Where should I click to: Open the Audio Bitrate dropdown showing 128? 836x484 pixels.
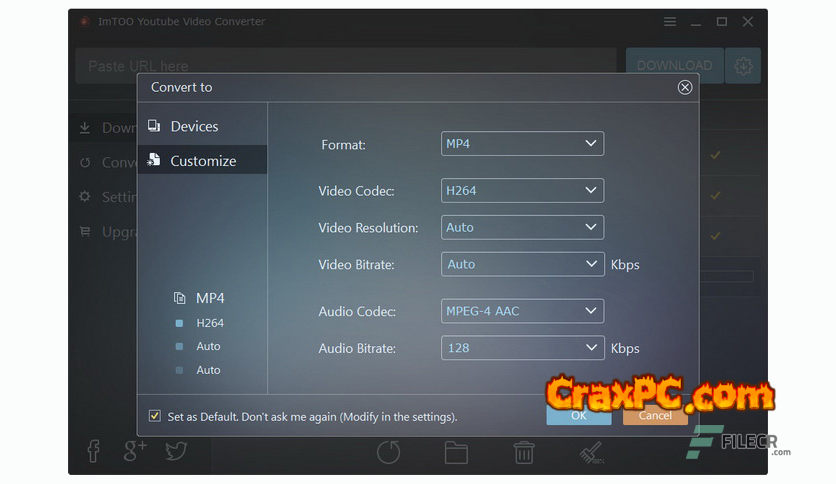point(522,348)
